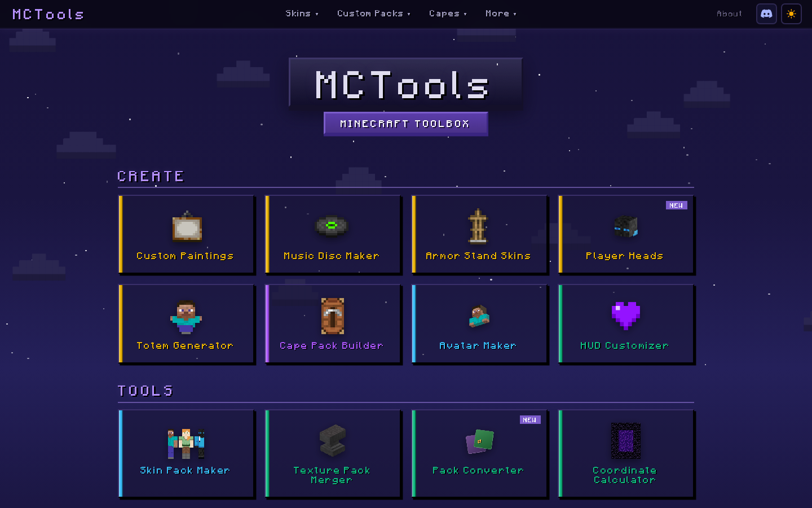Open the Coordinate Calculator label
Screen dimensions: 812x508
coord(624,475)
